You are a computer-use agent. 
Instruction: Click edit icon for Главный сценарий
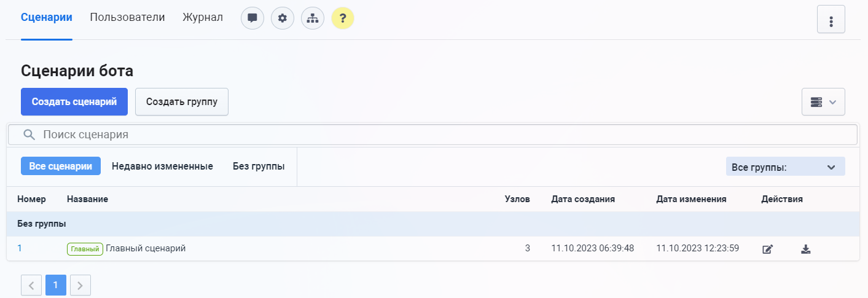767,249
